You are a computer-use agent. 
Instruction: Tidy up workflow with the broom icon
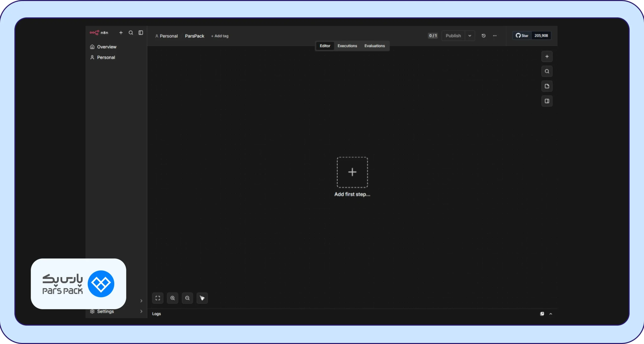point(202,298)
